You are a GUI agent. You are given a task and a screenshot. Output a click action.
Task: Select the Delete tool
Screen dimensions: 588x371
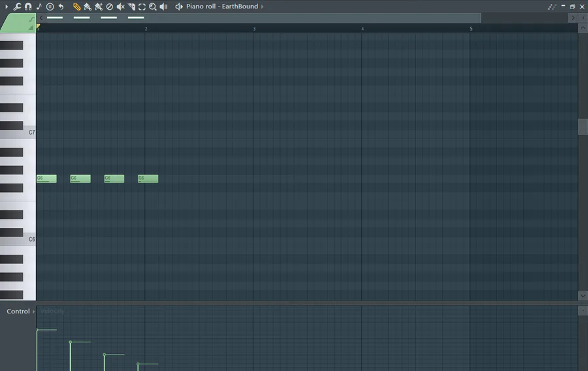pyautogui.click(x=110, y=7)
